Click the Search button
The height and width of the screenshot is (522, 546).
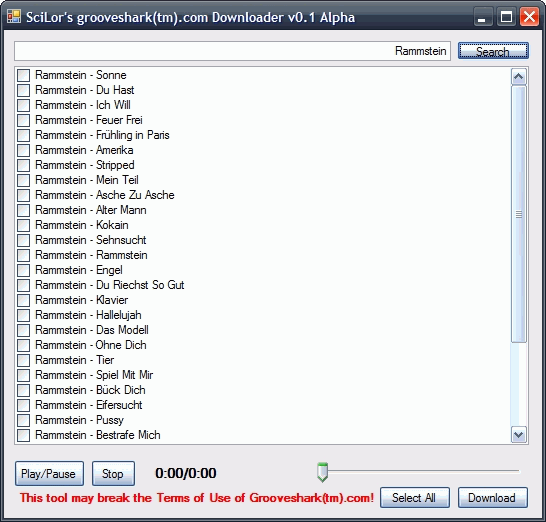pyautogui.click(x=493, y=51)
